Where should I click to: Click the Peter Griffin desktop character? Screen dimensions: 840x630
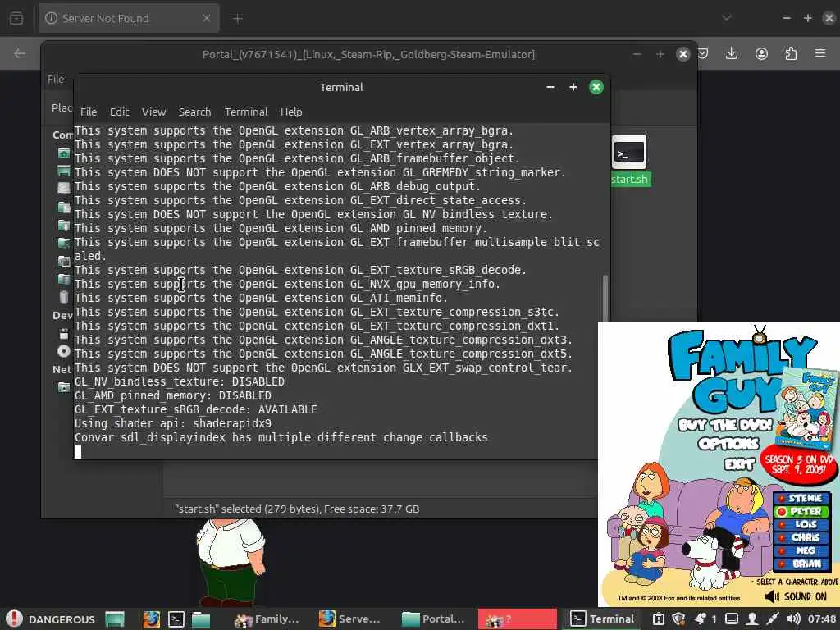click(231, 563)
